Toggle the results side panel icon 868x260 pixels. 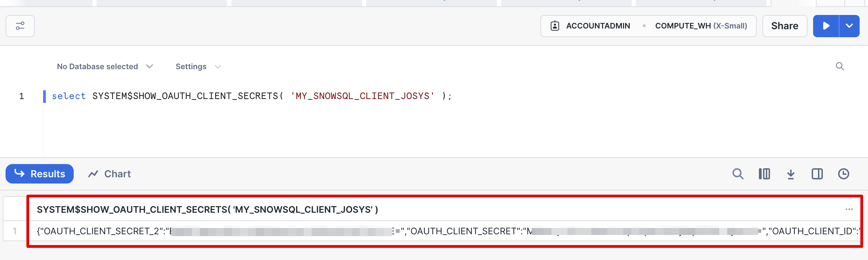click(x=817, y=174)
